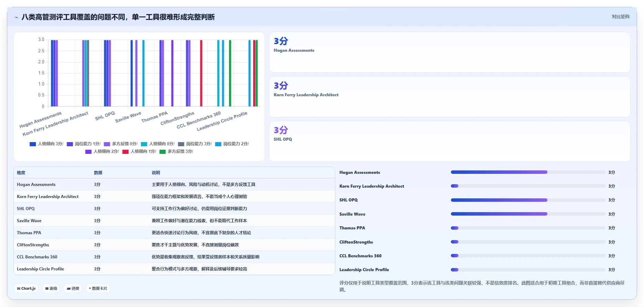This screenshot has height=307, width=644.
Task: Toggle the 人格倾向 0分 legend swatch
Action: click(x=144, y=144)
